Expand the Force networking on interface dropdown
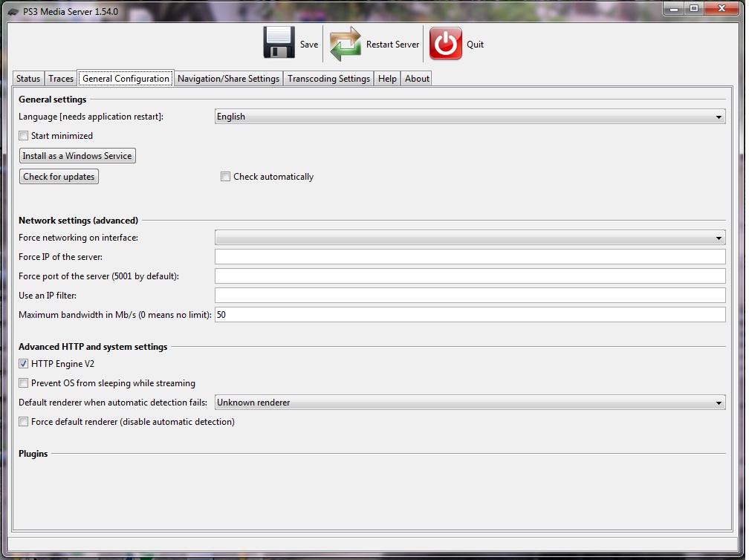The height and width of the screenshot is (560, 749). tap(470, 238)
